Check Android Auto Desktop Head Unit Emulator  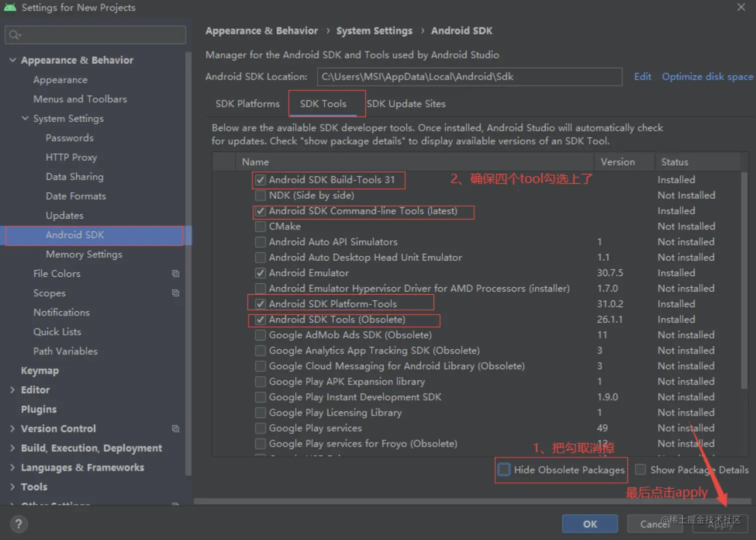(x=260, y=257)
